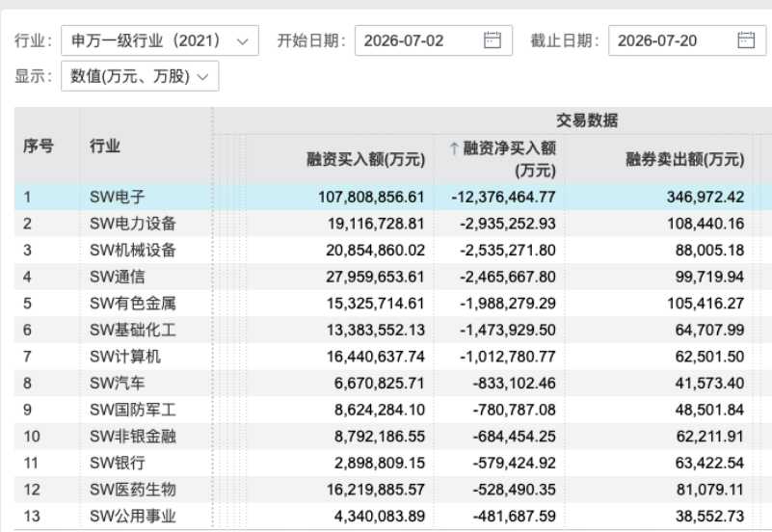Select the SW计算机 row
This screenshot has height=532, width=772.
tap(393, 357)
